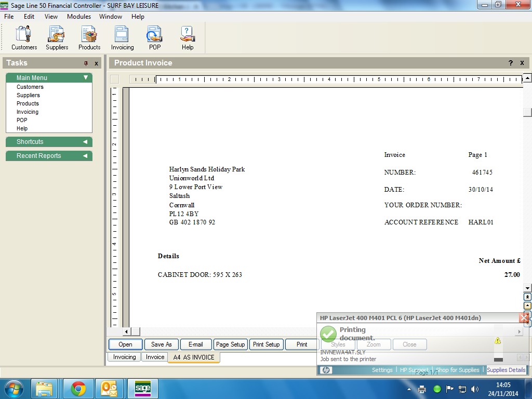Expand the Shortcuts section
The width and height of the screenshot is (532, 399).
click(85, 142)
